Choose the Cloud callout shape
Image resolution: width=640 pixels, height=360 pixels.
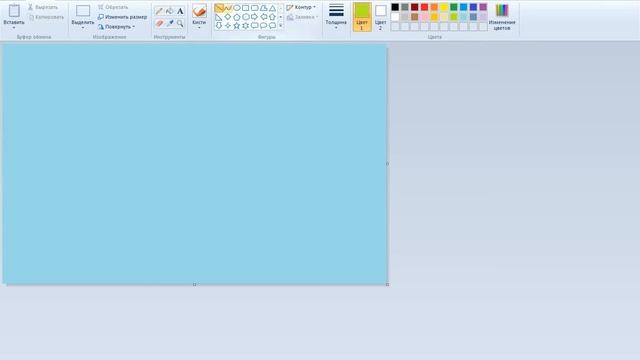tap(272, 26)
